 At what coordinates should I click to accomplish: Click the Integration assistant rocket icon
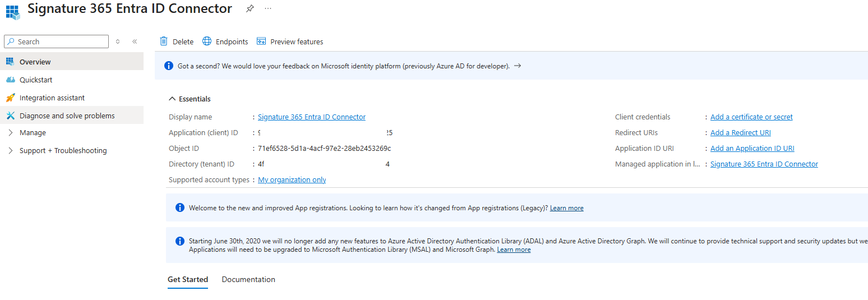pos(10,98)
